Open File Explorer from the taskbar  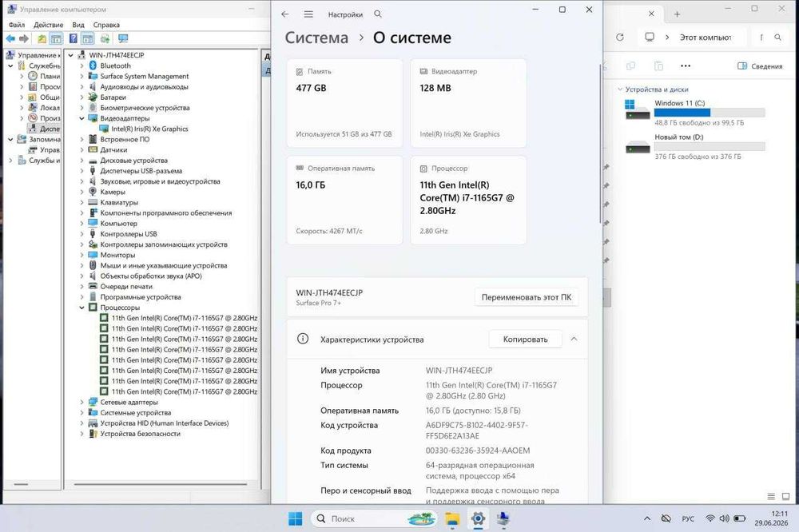[452, 518]
